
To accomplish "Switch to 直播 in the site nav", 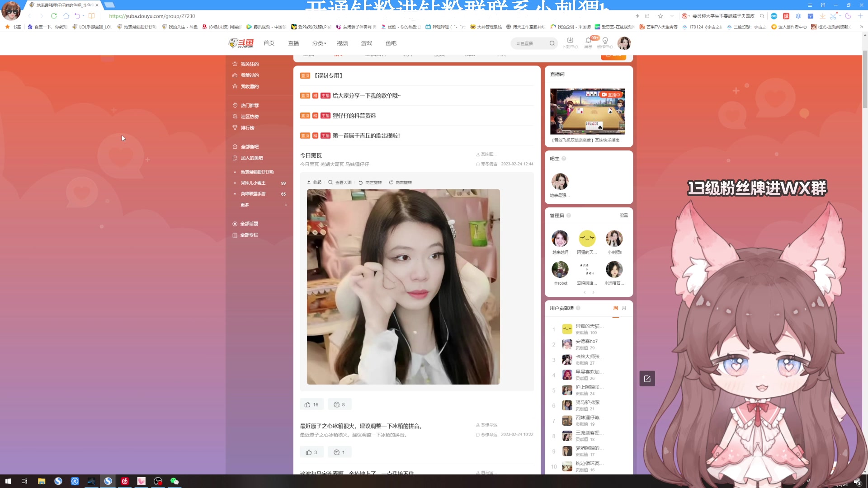I will [x=293, y=43].
